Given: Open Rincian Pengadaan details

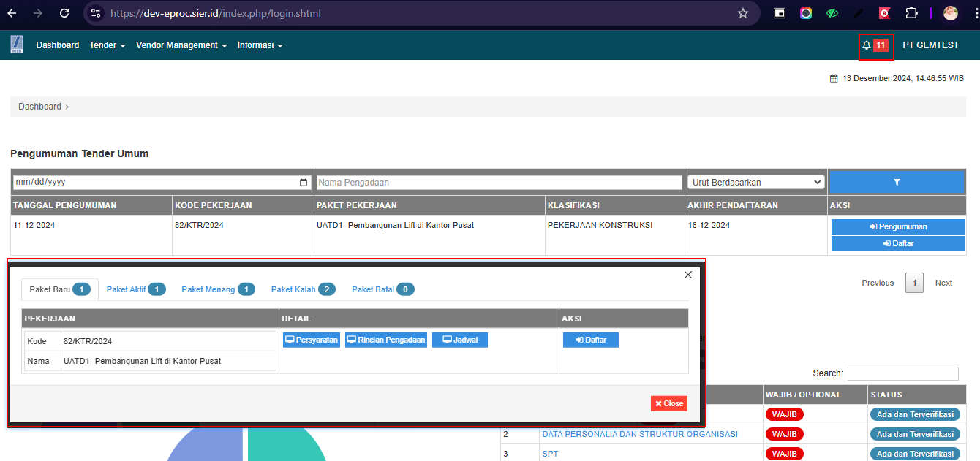Looking at the screenshot, I should pyautogui.click(x=386, y=340).
